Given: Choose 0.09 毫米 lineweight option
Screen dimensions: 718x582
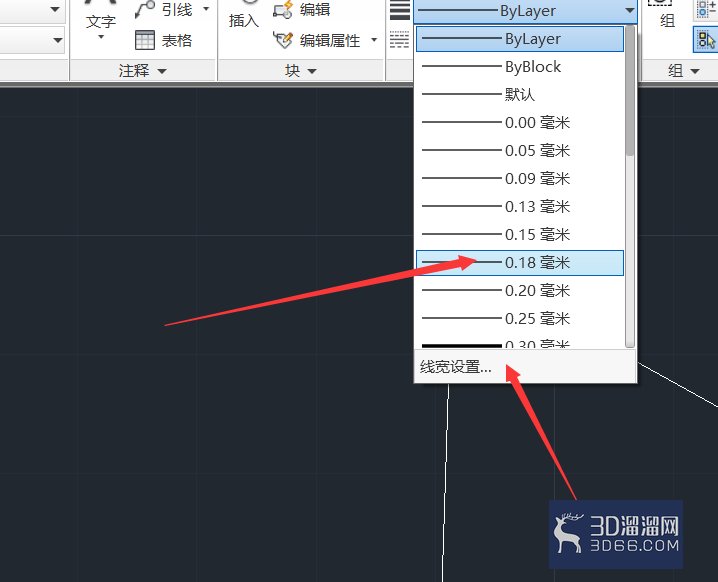Looking at the screenshot, I should click(x=520, y=179).
